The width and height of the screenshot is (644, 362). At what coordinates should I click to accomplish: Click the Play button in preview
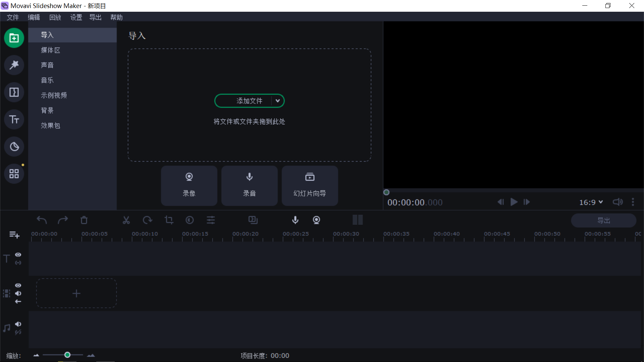[x=514, y=202]
